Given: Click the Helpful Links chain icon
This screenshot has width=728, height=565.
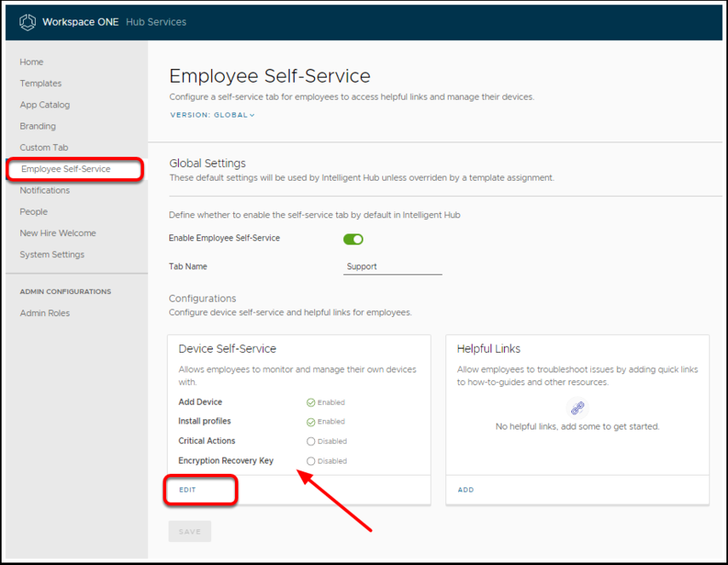Looking at the screenshot, I should 577,407.
